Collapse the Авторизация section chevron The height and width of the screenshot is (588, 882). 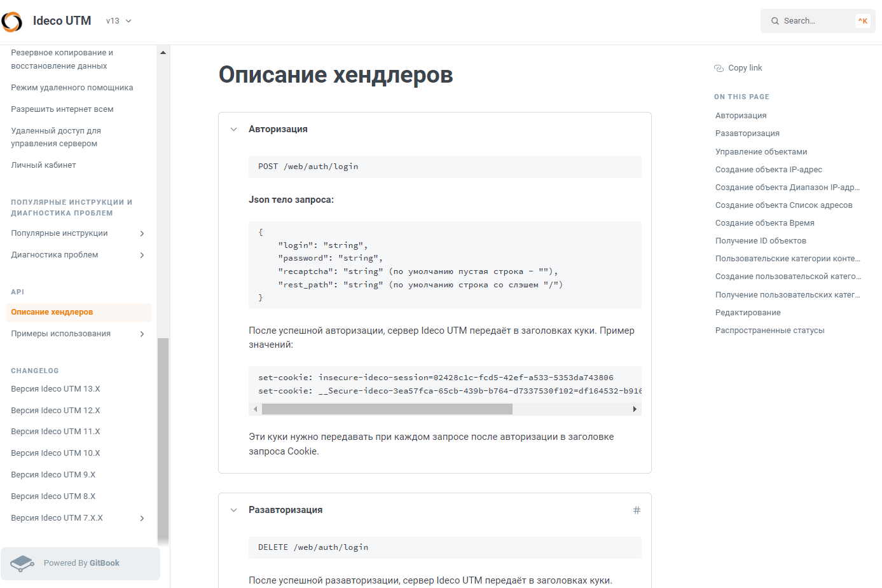tap(234, 129)
